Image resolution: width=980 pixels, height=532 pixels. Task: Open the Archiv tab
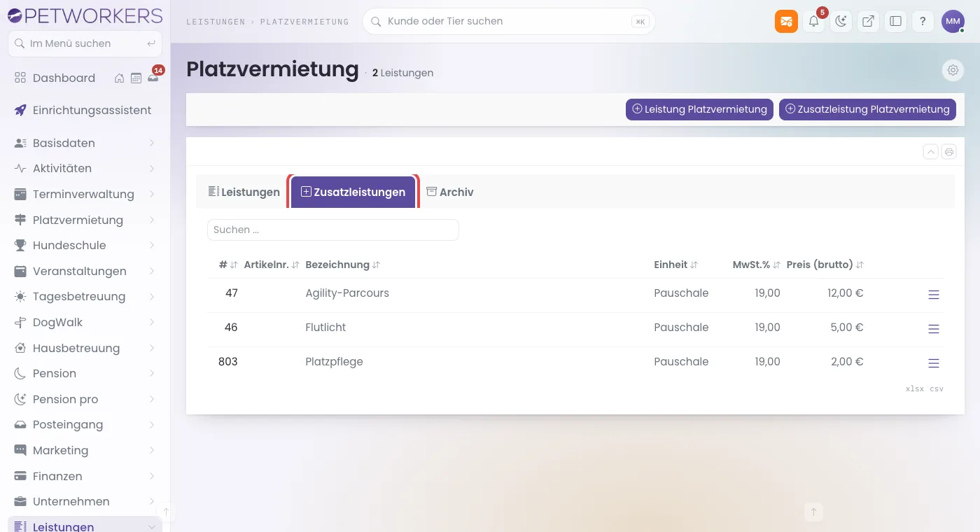coord(450,192)
